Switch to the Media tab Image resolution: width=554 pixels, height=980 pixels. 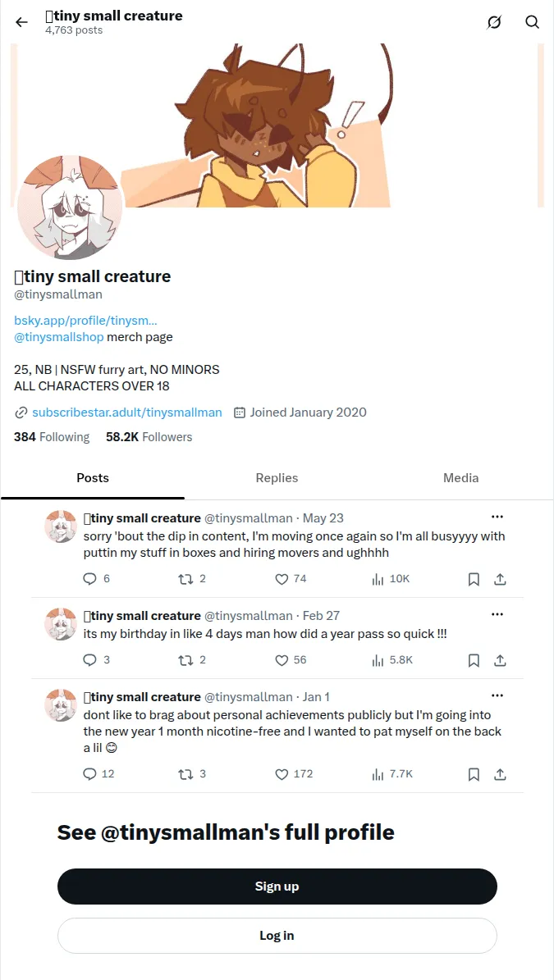click(460, 478)
